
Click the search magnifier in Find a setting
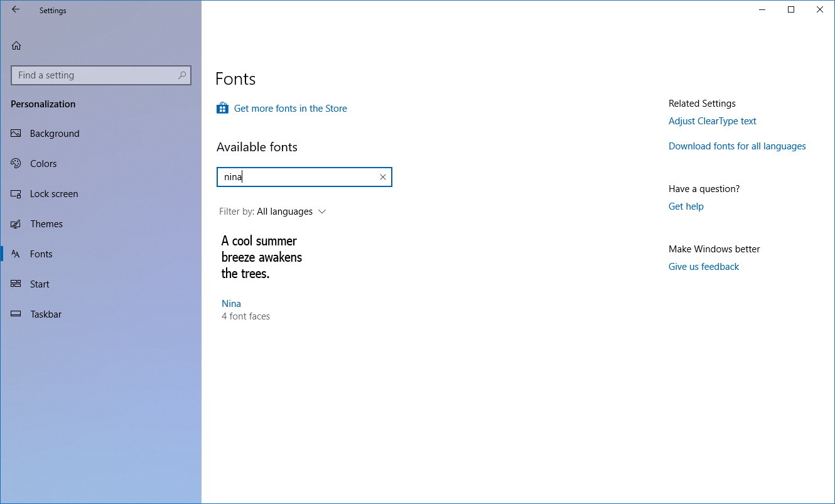182,75
